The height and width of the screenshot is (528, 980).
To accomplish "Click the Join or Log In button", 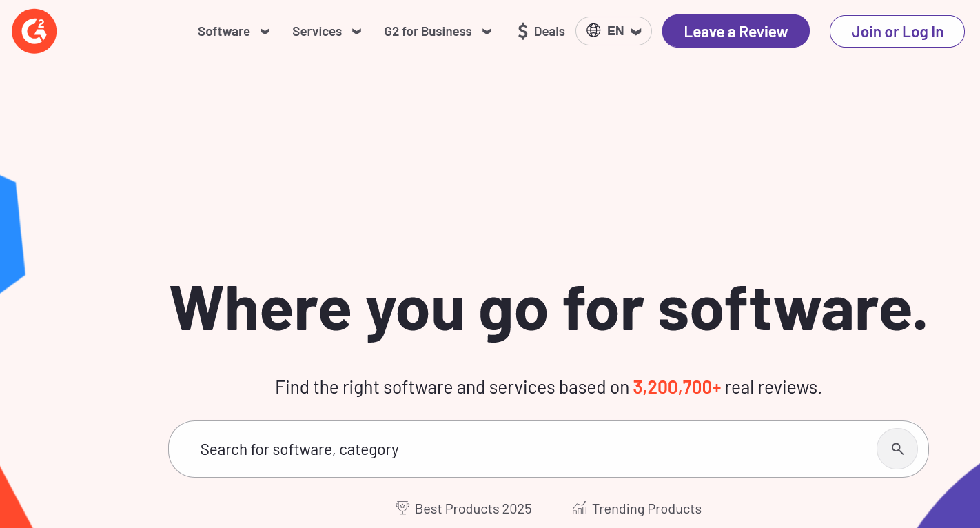I will pyautogui.click(x=897, y=32).
